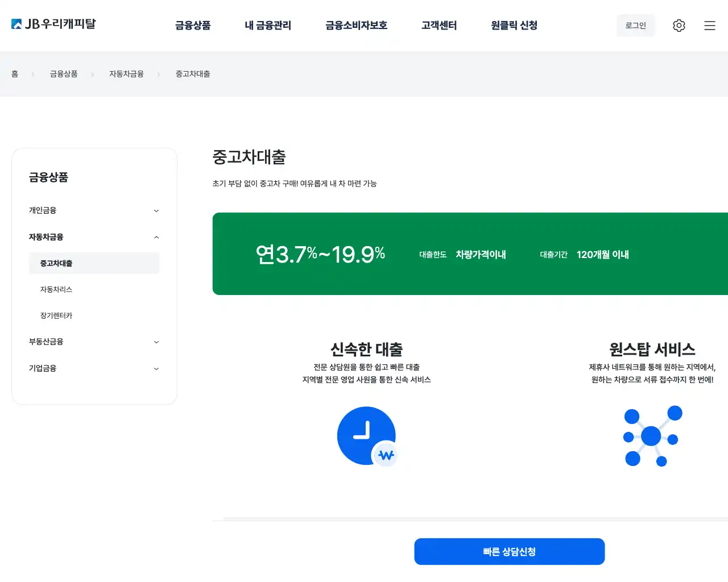Click the 원스탑 서비스 heading
Screen dimensions: 728x582
652,349
